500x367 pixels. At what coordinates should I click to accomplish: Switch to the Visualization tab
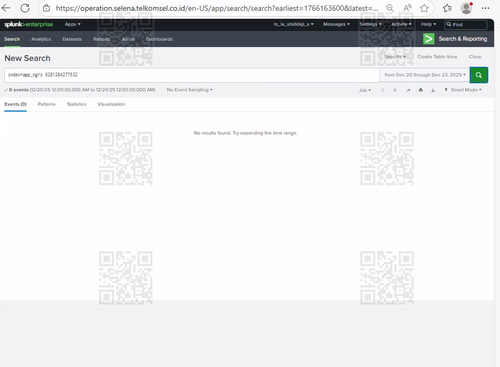pyautogui.click(x=111, y=104)
